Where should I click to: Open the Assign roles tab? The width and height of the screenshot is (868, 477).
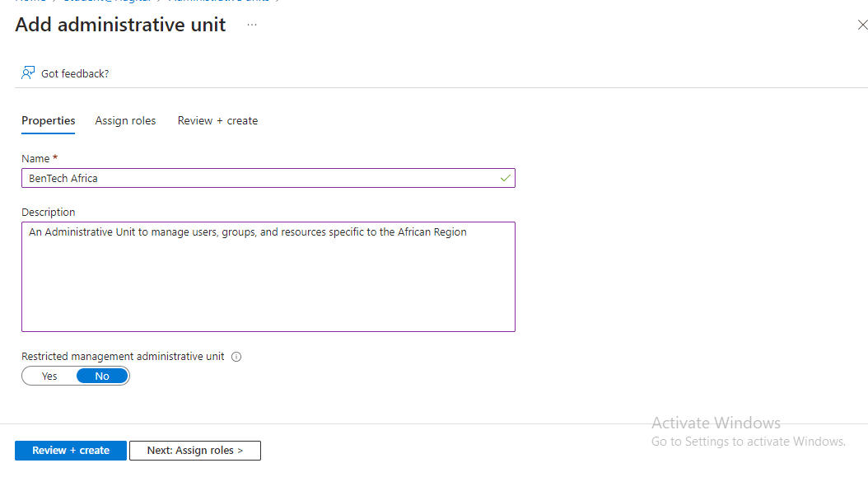[125, 120]
